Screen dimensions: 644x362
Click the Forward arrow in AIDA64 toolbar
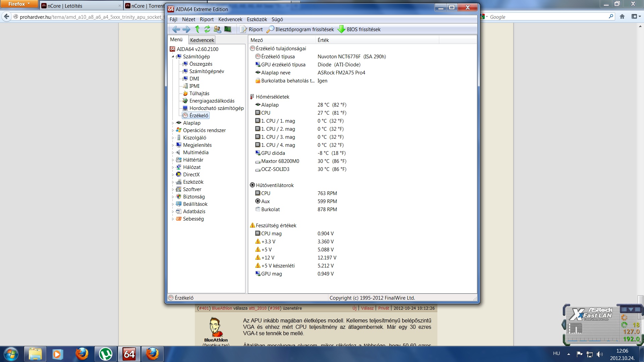[x=186, y=29]
